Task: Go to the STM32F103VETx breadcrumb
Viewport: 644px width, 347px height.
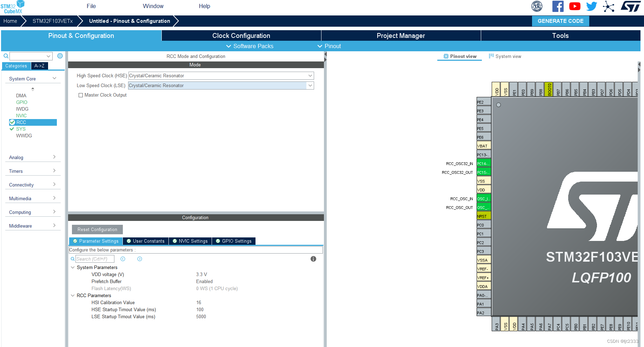Action: tap(53, 21)
